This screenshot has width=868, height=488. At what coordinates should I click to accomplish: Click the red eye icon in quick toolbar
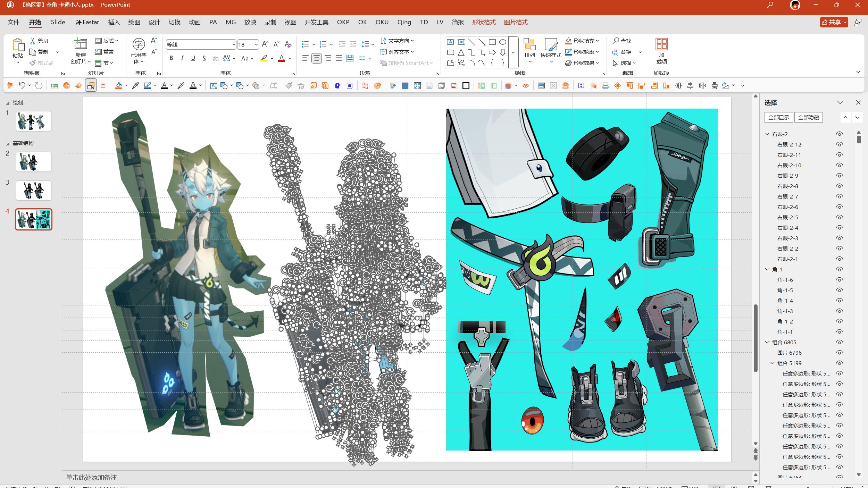click(x=526, y=86)
